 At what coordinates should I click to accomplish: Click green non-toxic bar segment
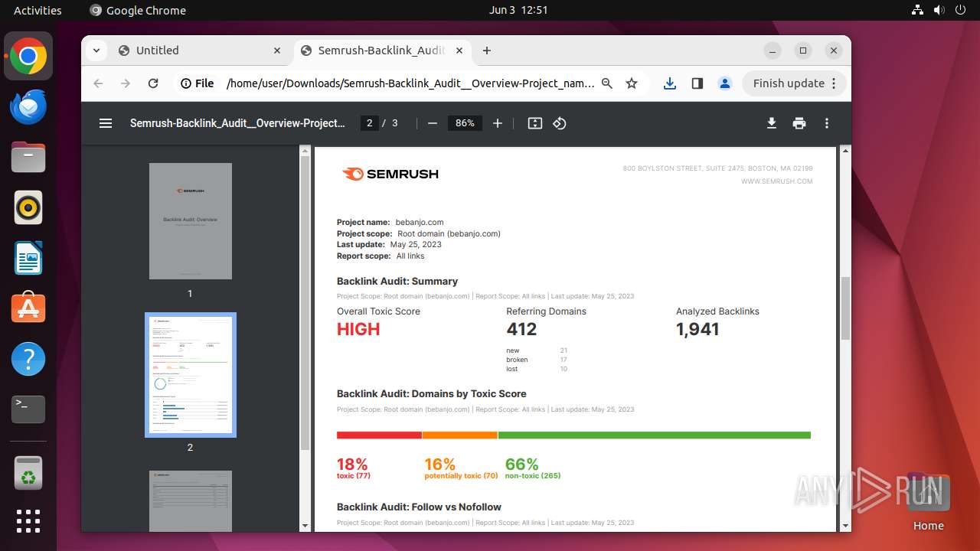655,435
